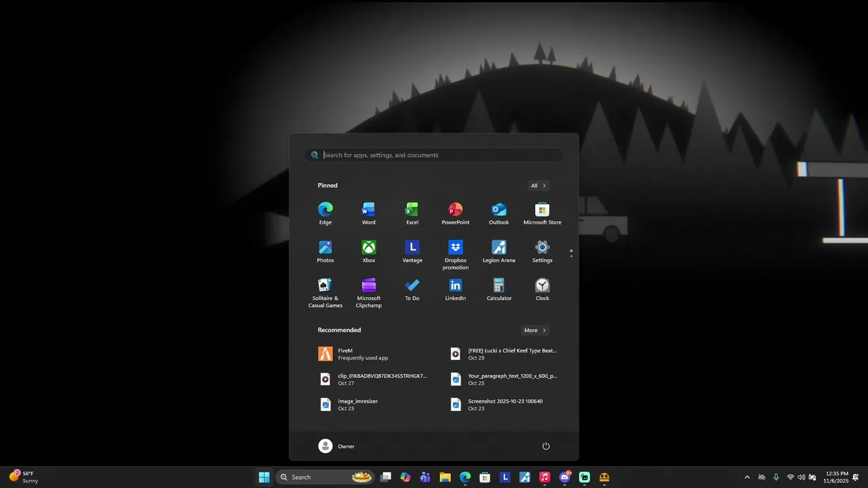Open Microsoft Store on the taskbar
This screenshot has width=868, height=488.
(485, 477)
